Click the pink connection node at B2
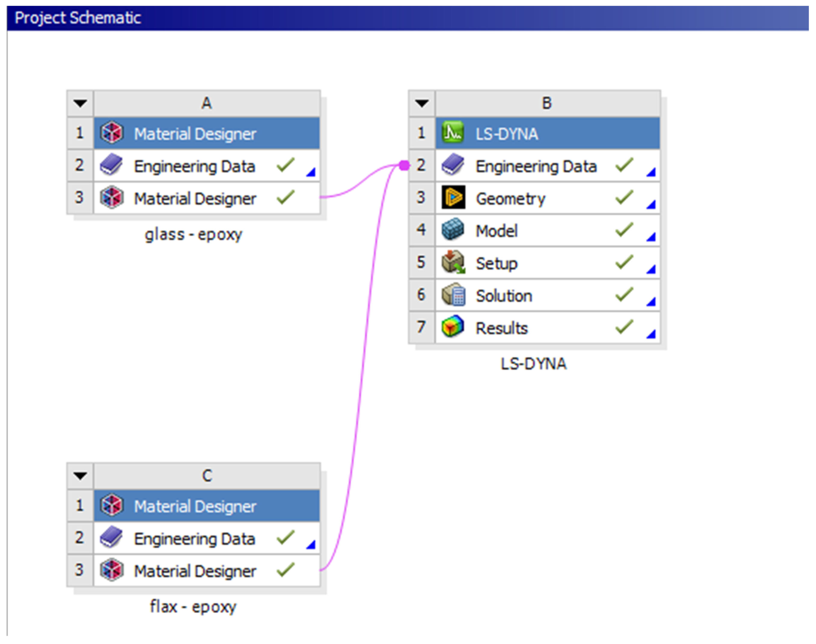Viewport: 816px width, 644px height. coord(404,165)
